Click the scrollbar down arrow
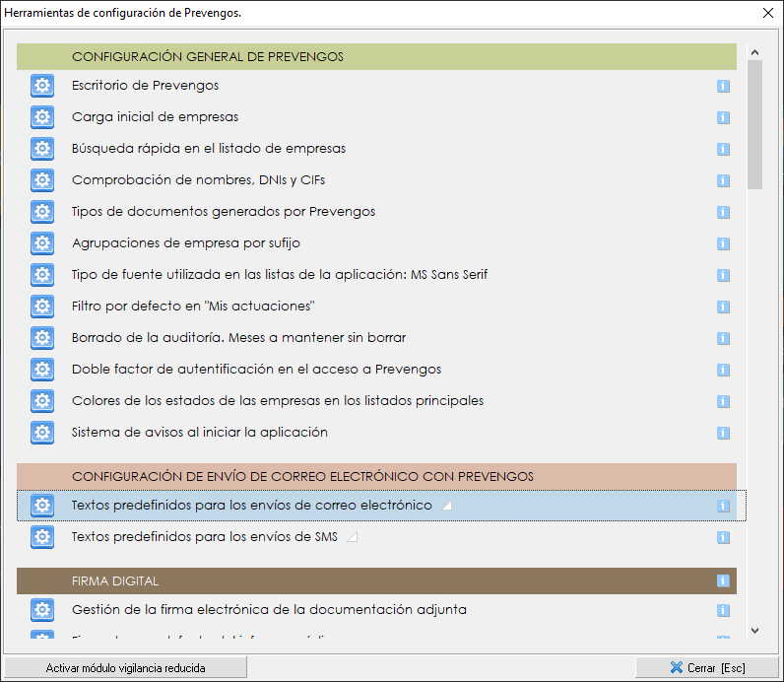The width and height of the screenshot is (784, 682). [755, 631]
